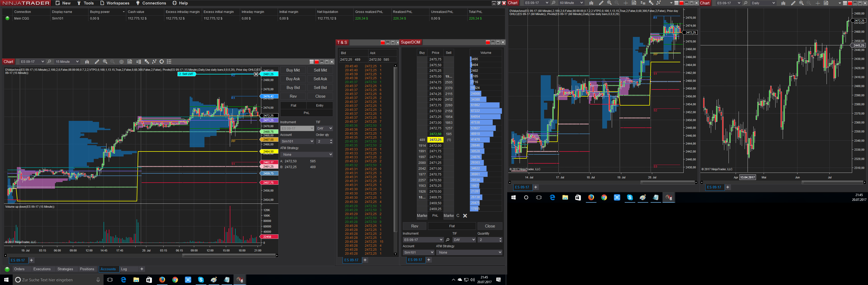Open SuperDOM Account Sim101 dropdown

point(418,252)
